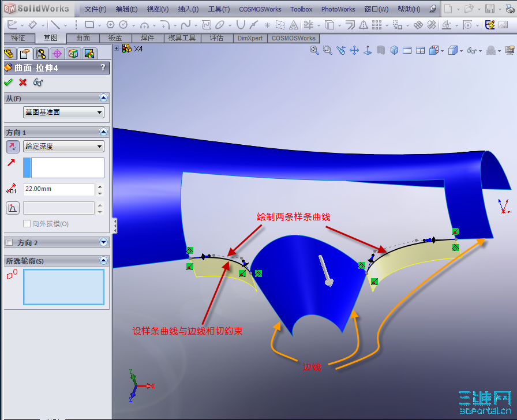
Task: Click the single viewport layout icon
Action: [407, 50]
